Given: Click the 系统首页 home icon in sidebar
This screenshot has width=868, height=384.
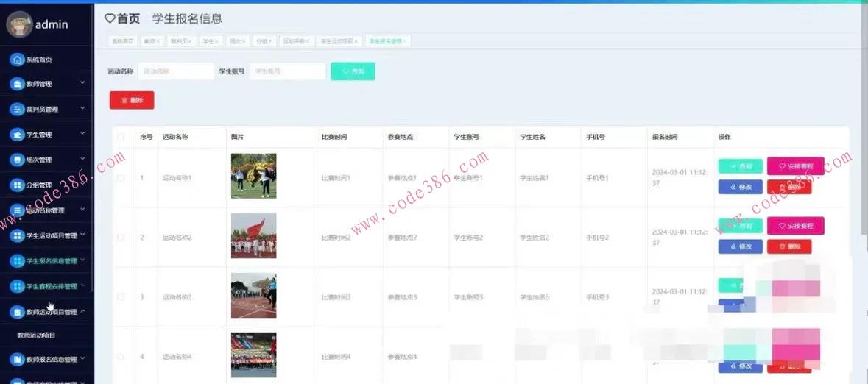Looking at the screenshot, I should 18,60.
